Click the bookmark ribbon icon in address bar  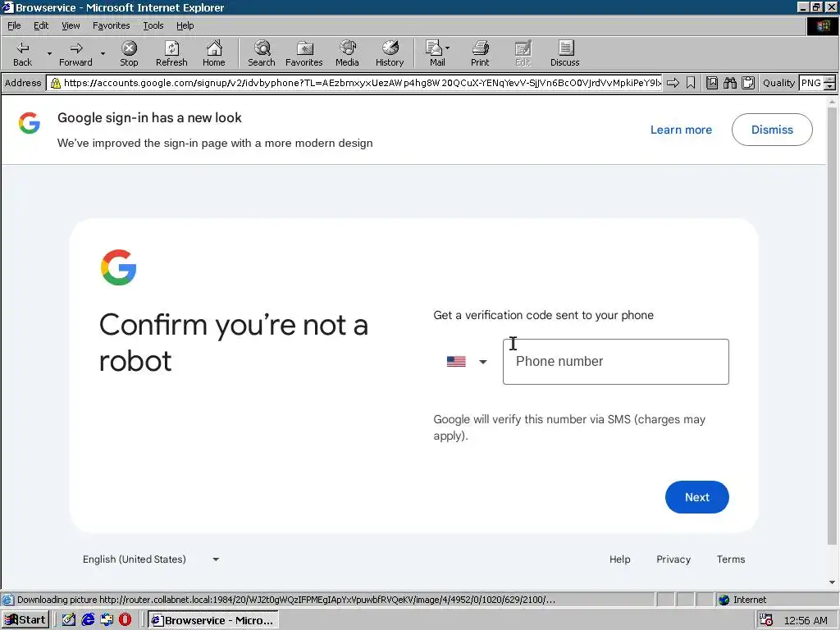[691, 83]
